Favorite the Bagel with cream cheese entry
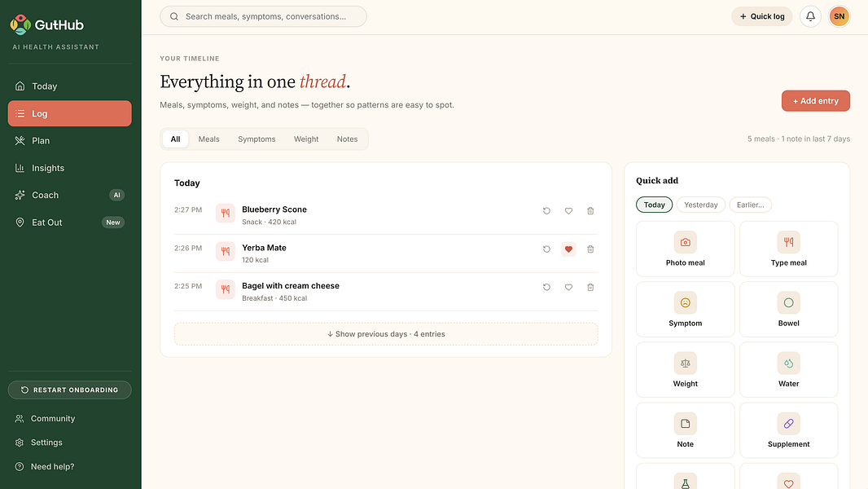Image resolution: width=868 pixels, height=489 pixels. (x=568, y=288)
